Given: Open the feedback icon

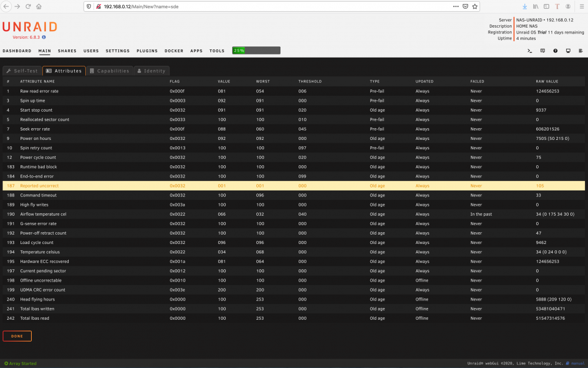Looking at the screenshot, I should click(x=543, y=51).
